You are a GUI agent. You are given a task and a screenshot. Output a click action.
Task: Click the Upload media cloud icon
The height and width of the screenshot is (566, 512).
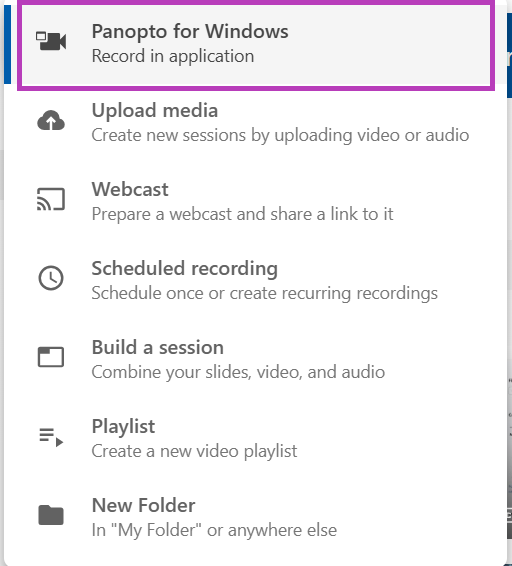pyautogui.click(x=51, y=121)
